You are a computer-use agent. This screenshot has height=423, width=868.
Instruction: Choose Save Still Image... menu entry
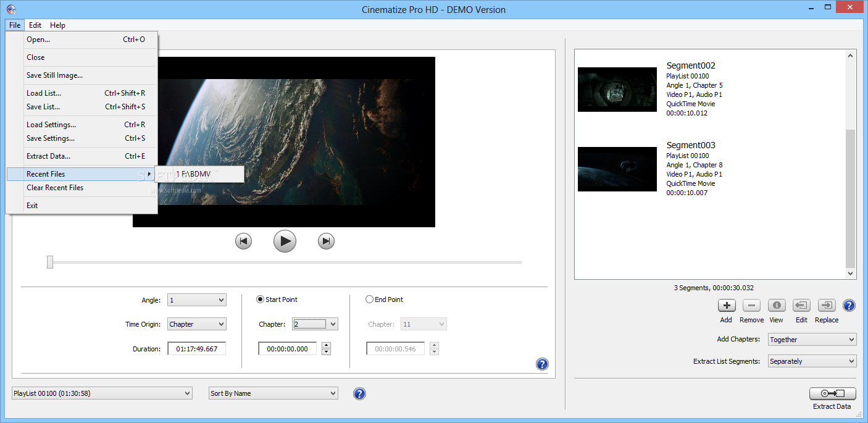coord(81,75)
